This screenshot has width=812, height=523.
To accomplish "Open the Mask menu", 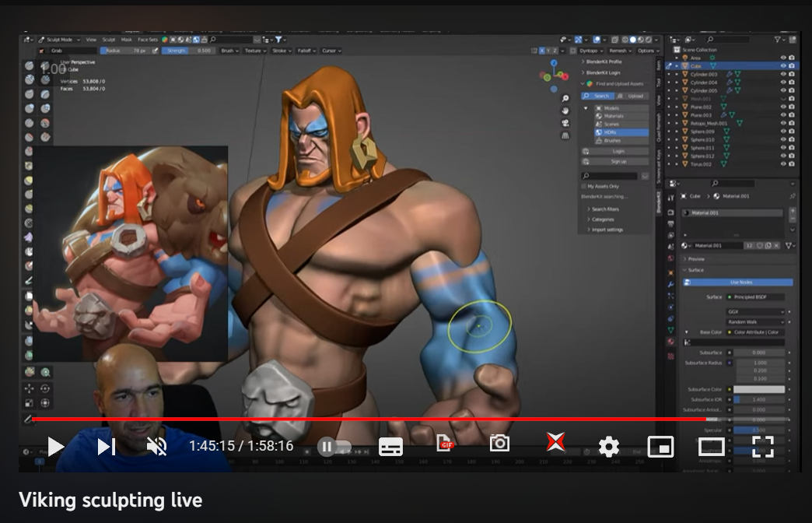I will point(126,39).
